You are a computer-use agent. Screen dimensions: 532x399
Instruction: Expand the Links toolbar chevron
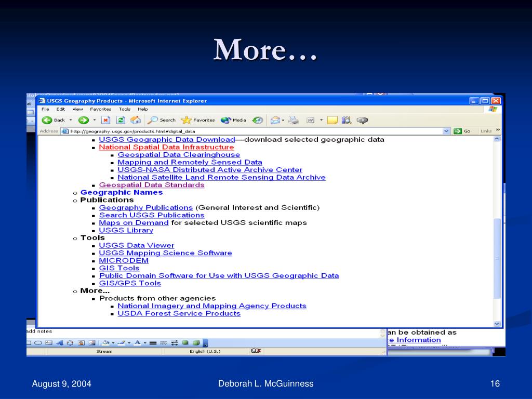(498, 130)
